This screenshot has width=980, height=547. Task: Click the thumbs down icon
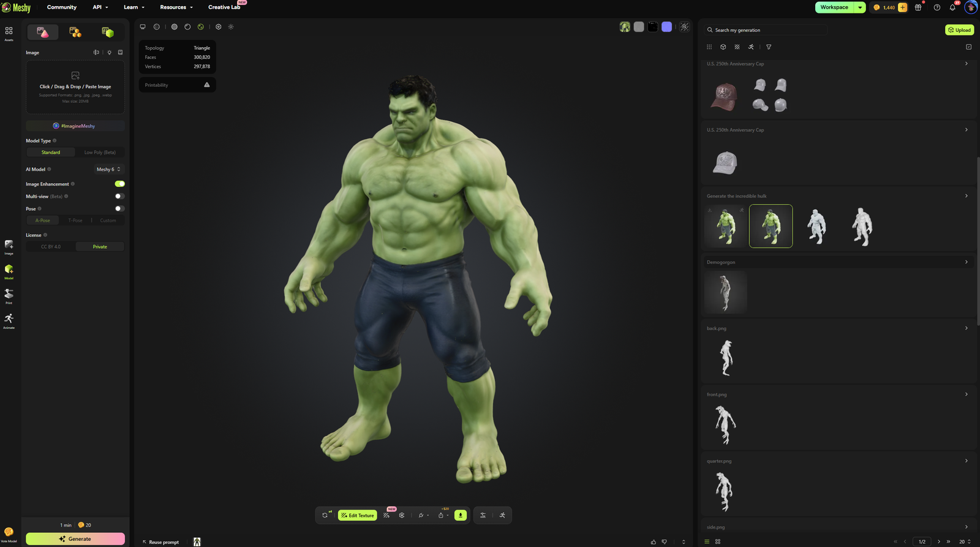[665, 542]
